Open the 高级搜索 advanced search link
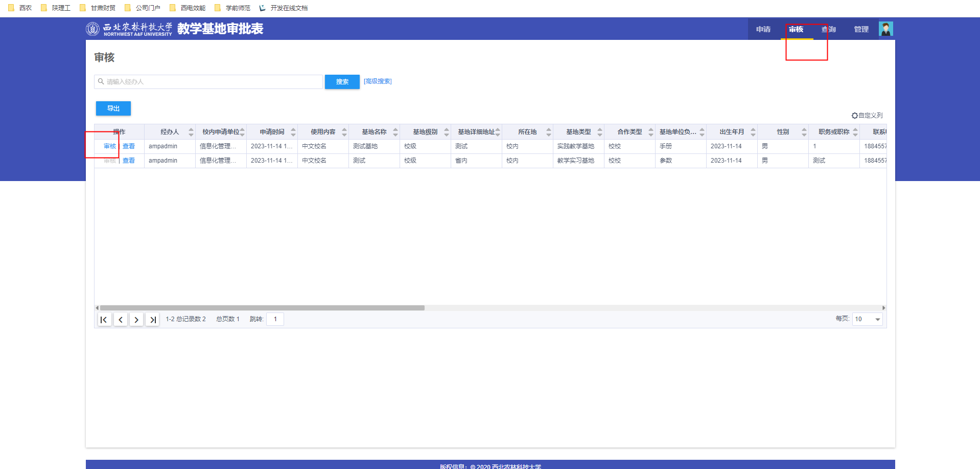Image resolution: width=980 pixels, height=469 pixels. [378, 81]
